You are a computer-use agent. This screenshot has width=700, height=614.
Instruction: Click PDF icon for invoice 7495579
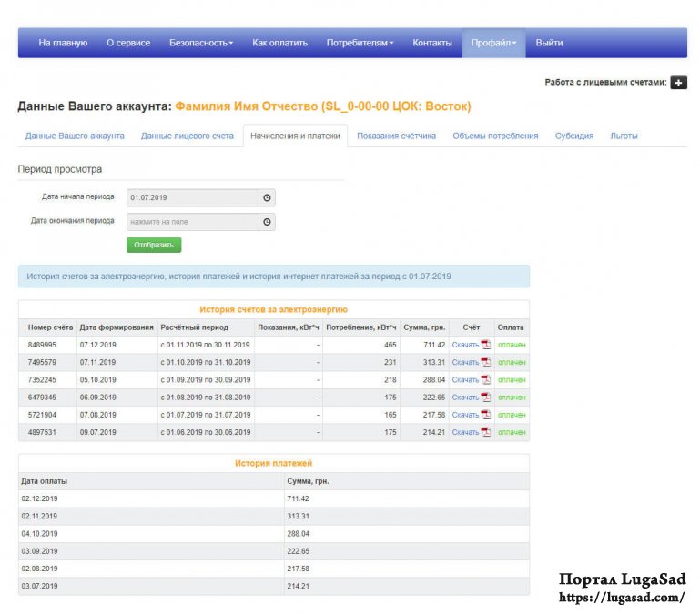(x=486, y=362)
